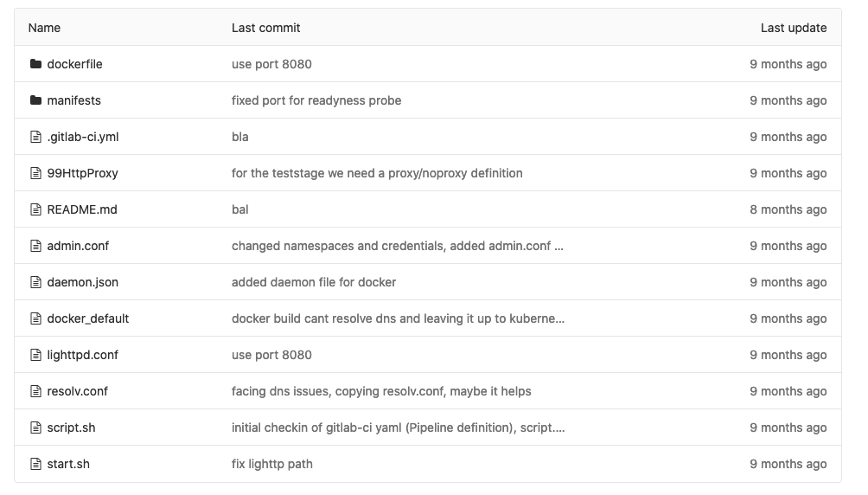Open the lighttpd.conf file
Screen dimensions: 868x495
pyautogui.click(x=82, y=355)
